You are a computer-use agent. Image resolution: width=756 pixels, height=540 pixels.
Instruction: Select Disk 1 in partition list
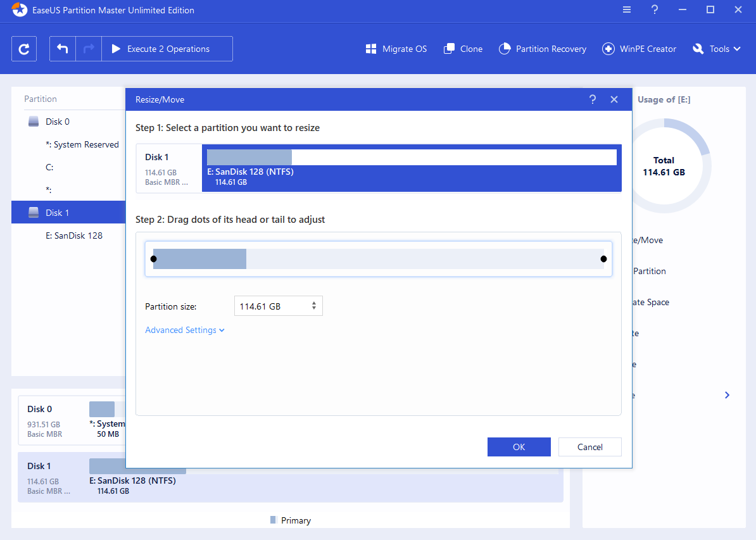click(68, 212)
